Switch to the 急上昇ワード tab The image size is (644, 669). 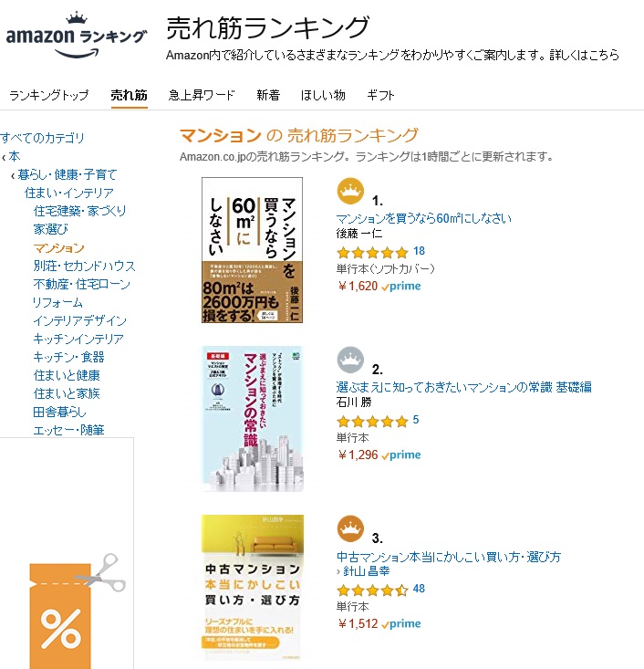coord(202,95)
